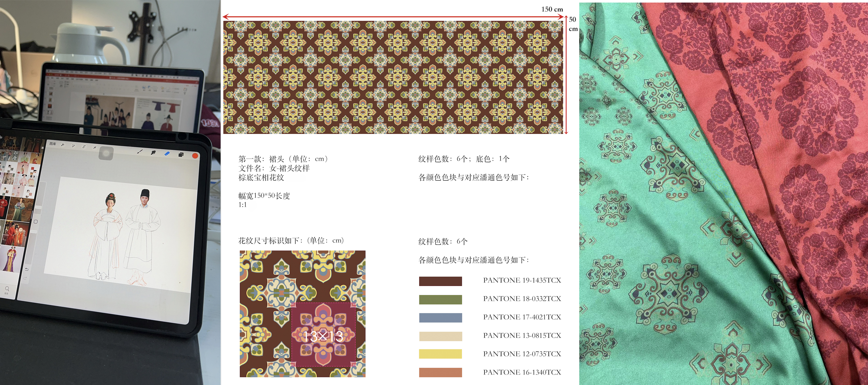
Task: Select the arrow Transform tool
Action: [94, 148]
